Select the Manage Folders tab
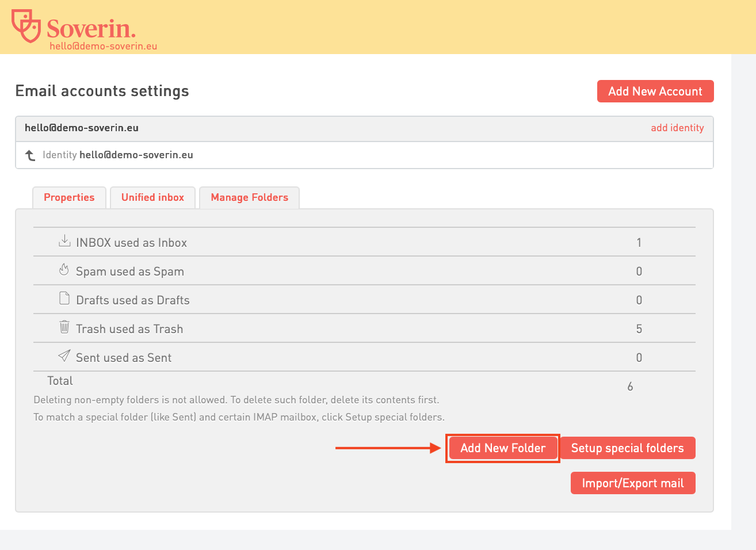This screenshot has width=756, height=550. (249, 197)
